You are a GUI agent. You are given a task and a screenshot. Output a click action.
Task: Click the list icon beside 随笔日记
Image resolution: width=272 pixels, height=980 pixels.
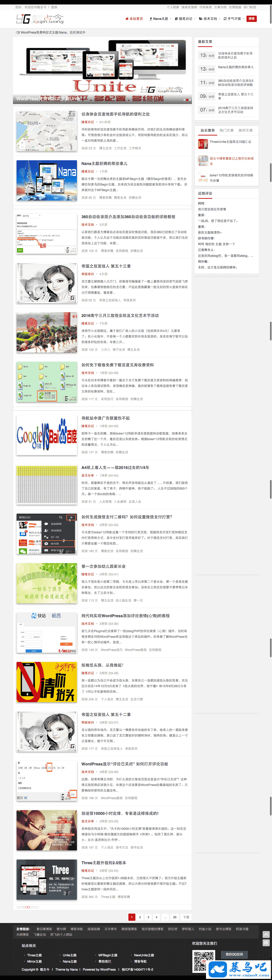[x=176, y=19]
